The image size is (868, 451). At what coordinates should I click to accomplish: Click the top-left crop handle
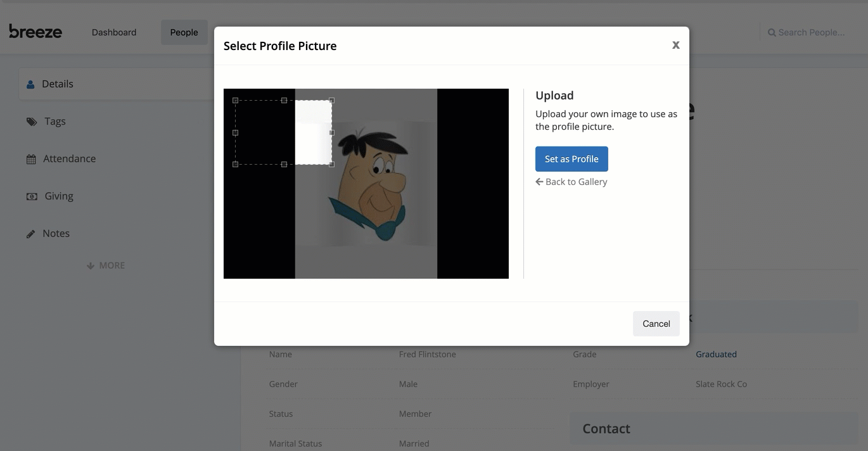coord(236,100)
